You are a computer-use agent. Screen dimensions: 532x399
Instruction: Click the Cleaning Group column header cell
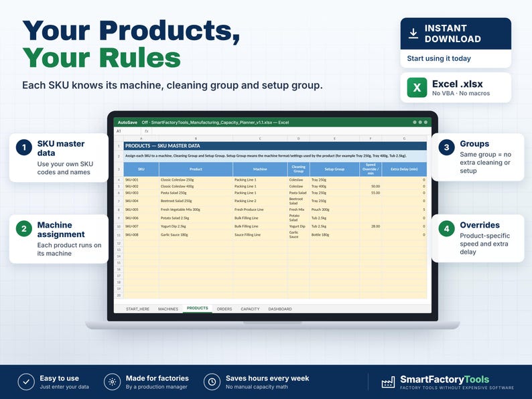pos(299,169)
